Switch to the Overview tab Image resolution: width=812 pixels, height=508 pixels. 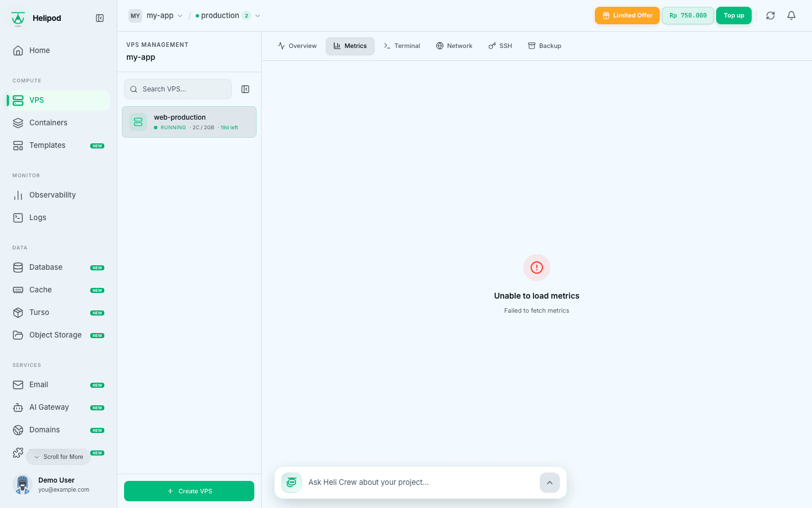pyautogui.click(x=297, y=46)
